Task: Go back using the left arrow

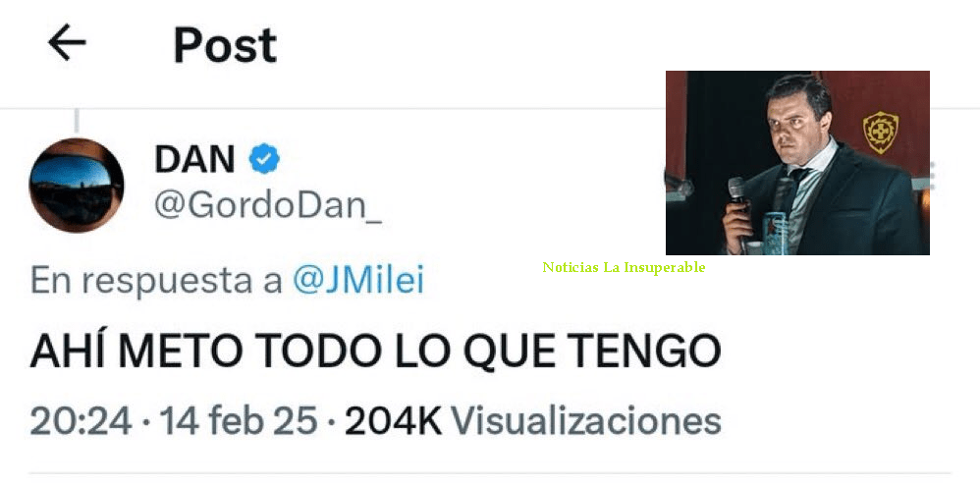Action: (67, 42)
